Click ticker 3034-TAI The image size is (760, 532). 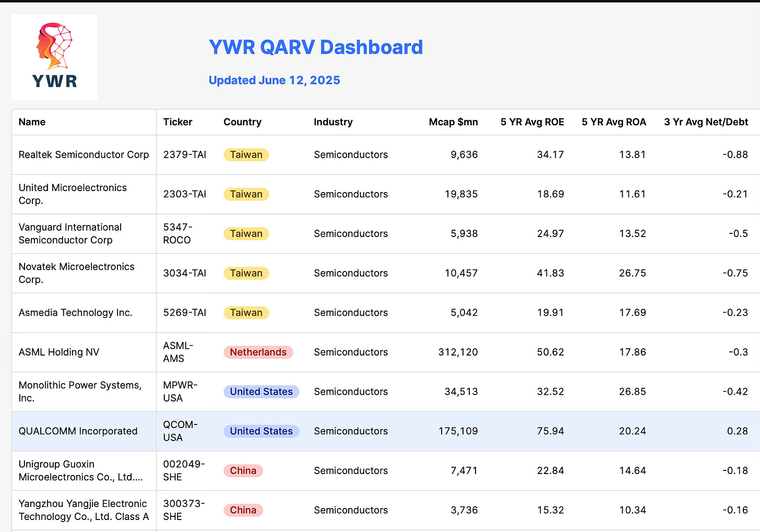184,273
